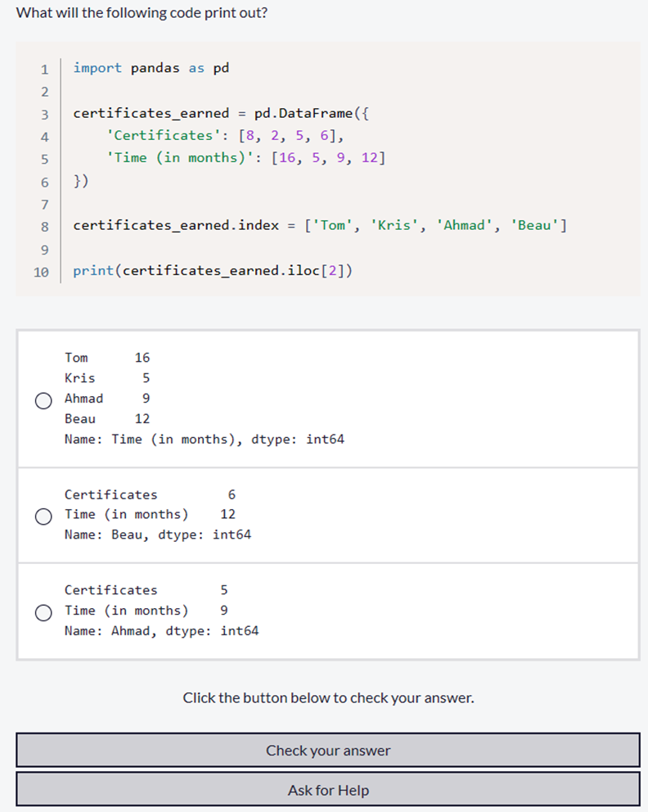648x812 pixels.
Task: Click the Check your answer button
Action: pos(327,750)
